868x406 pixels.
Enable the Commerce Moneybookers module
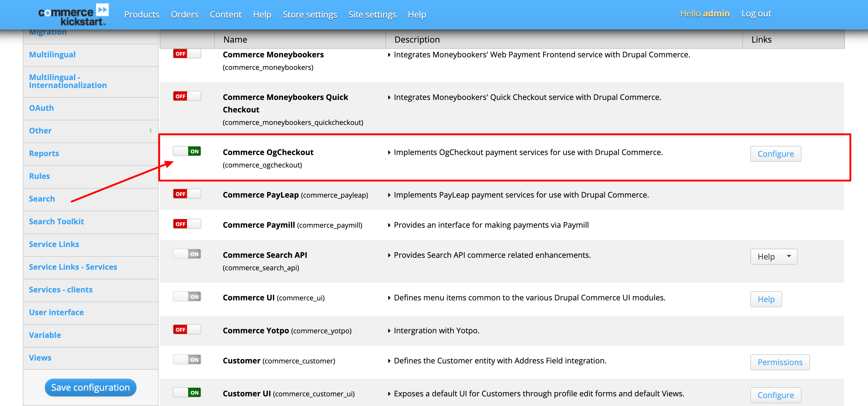(187, 53)
